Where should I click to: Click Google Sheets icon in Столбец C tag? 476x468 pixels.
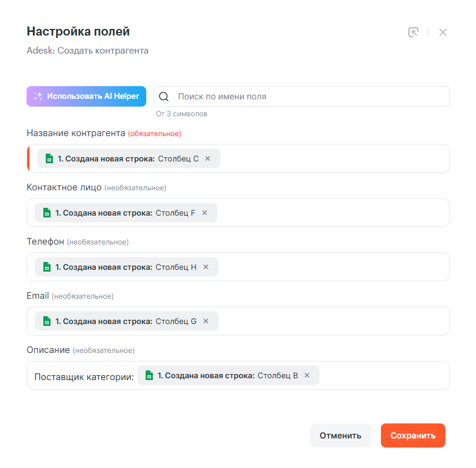pyautogui.click(x=49, y=158)
